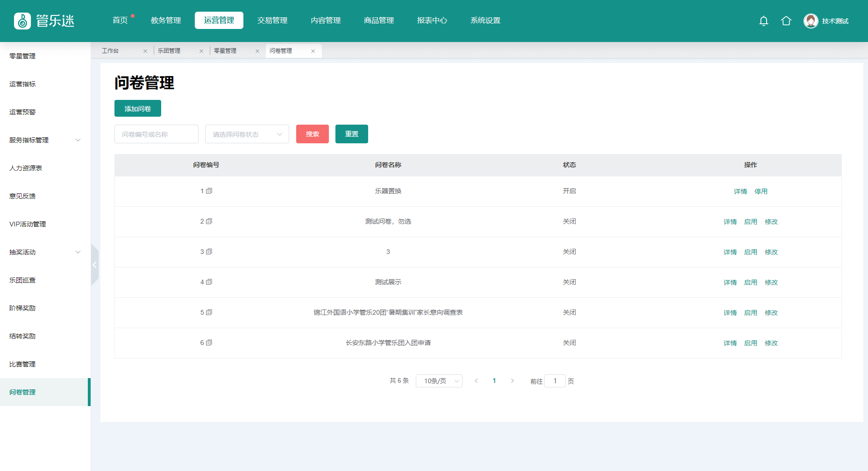The width and height of the screenshot is (868, 471).
Task: Click the 添加问卷 button
Action: [138, 109]
